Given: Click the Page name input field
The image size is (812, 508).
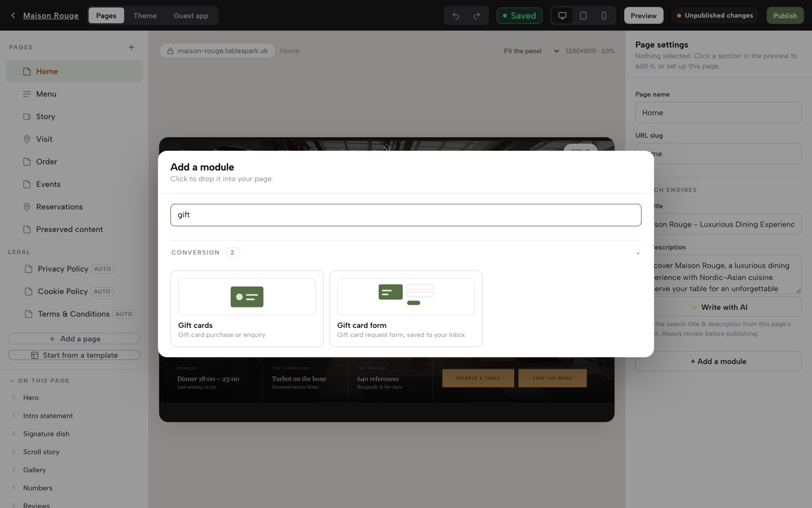Looking at the screenshot, I should (x=718, y=112).
